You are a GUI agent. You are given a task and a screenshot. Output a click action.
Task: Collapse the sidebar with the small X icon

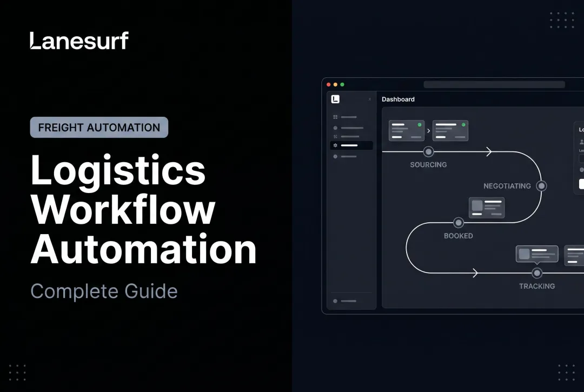[370, 99]
